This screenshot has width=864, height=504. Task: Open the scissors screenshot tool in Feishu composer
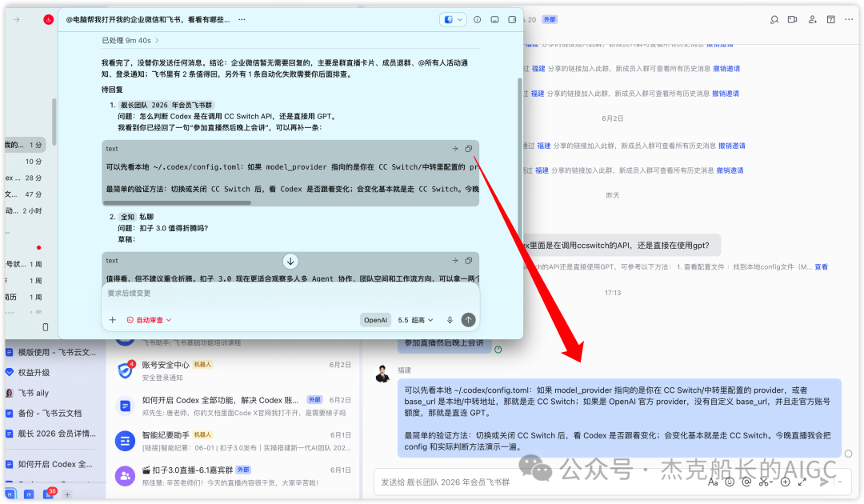pyautogui.click(x=765, y=482)
